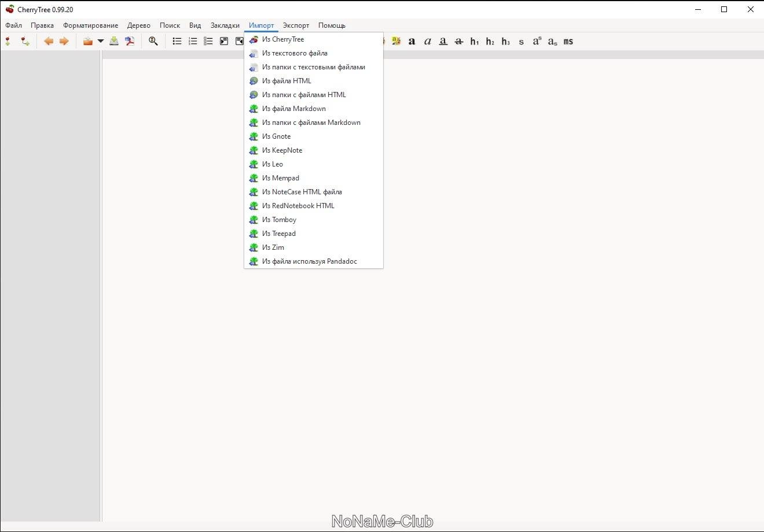Open the Закладки menu

click(225, 25)
